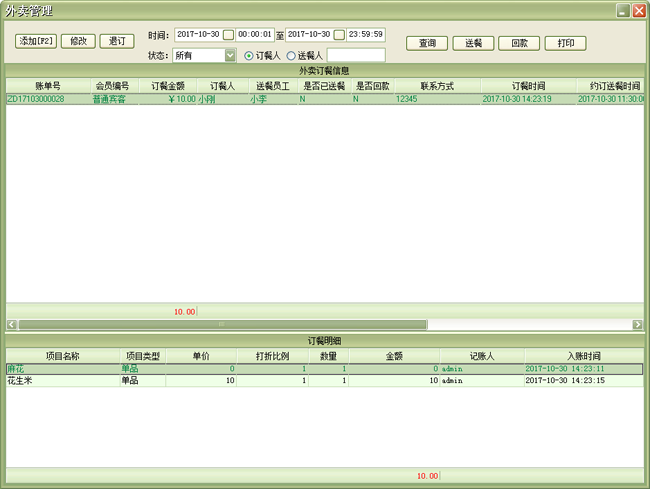650x489 pixels.
Task: Open the end date calendar picker
Action: (x=339, y=35)
